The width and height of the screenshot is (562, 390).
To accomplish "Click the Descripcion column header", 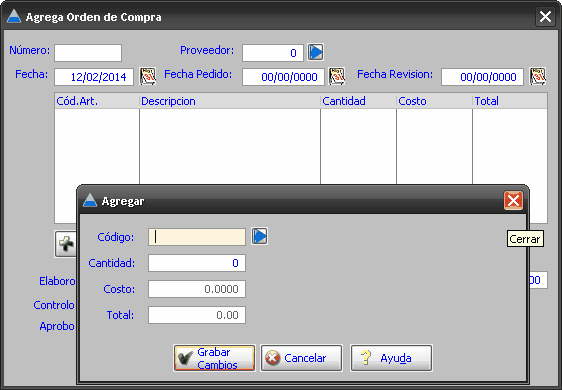I will click(230, 101).
